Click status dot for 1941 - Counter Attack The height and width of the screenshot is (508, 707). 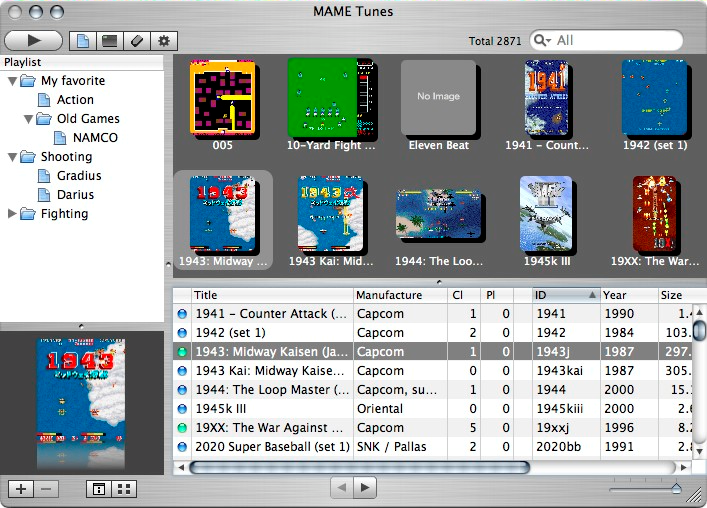pos(182,314)
